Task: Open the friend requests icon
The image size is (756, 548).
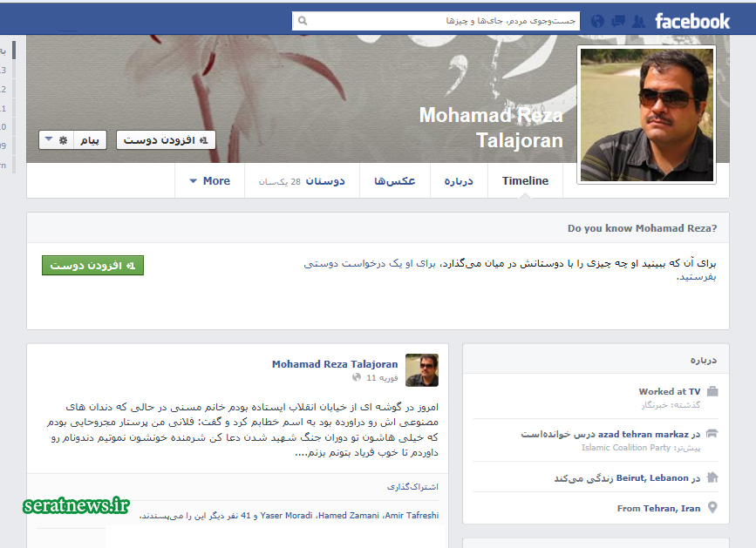Action: point(638,21)
